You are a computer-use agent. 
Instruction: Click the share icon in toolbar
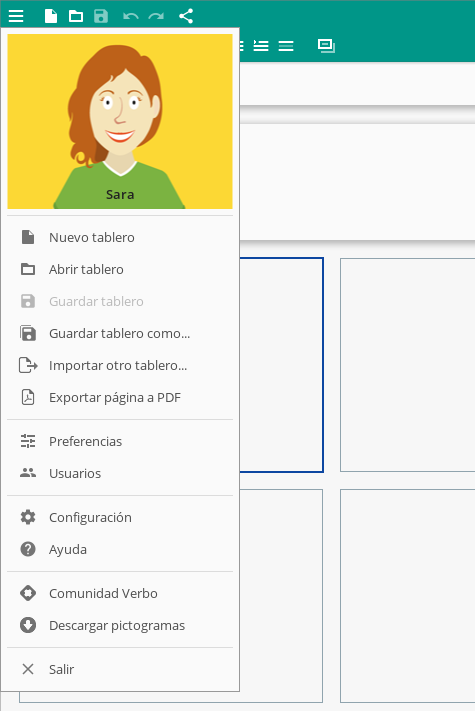point(186,16)
